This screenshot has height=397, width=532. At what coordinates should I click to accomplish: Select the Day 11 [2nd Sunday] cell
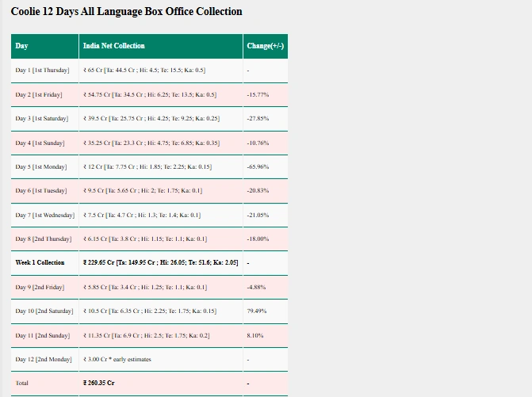click(x=42, y=336)
